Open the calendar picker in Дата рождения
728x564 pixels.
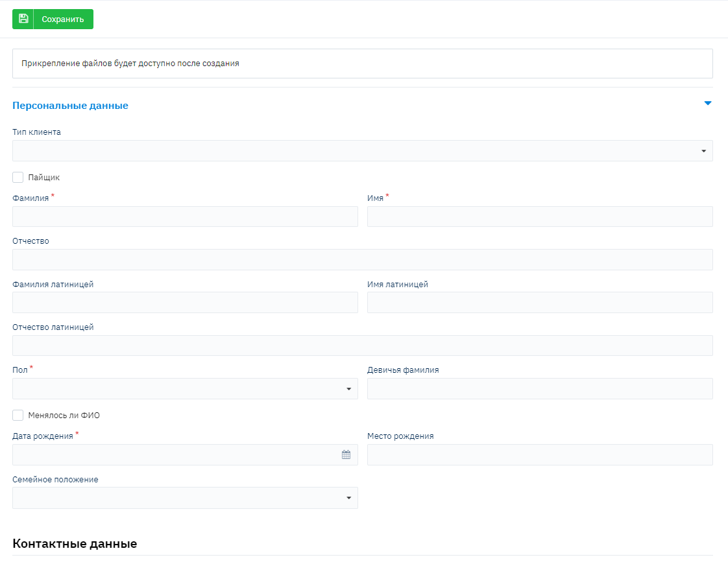[346, 455]
